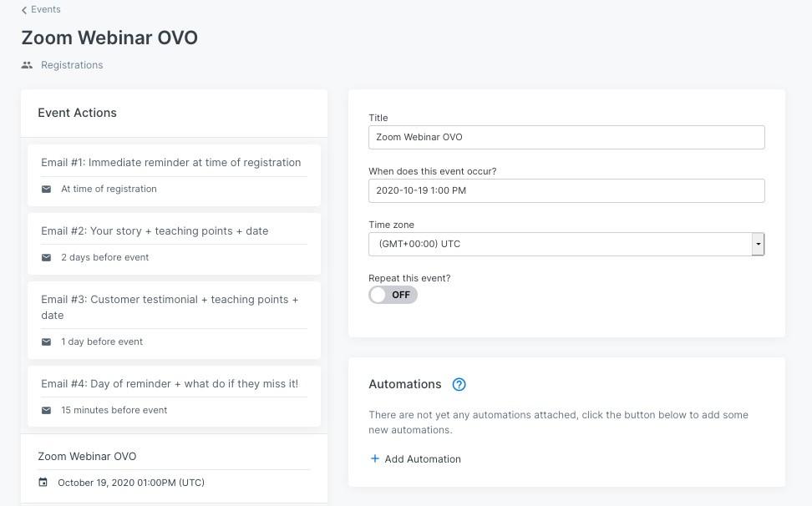Click the Registrations people icon
The image size is (812, 506).
[x=27, y=65]
